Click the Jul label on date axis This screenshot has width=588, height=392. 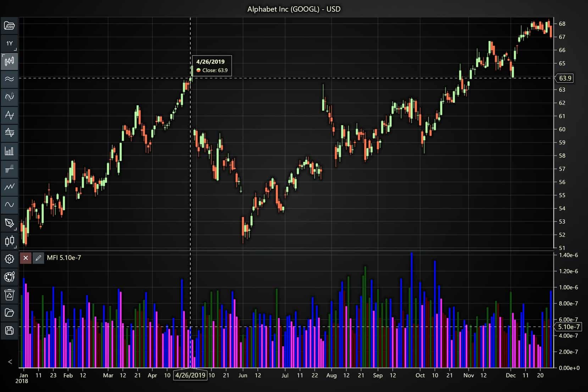(x=285, y=375)
